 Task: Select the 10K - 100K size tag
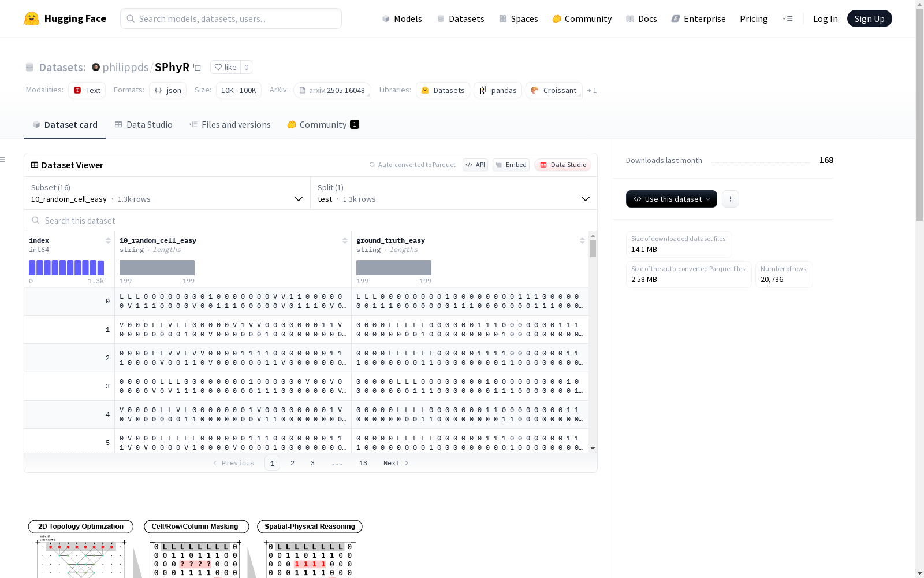239,90
